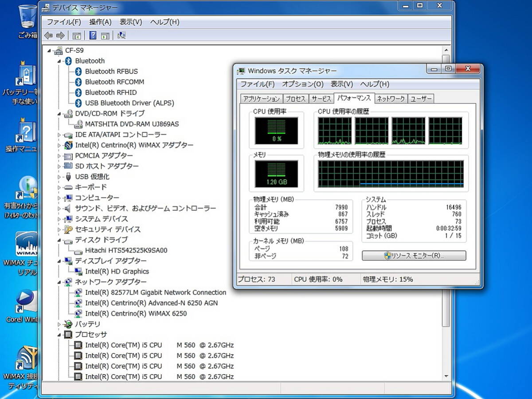The image size is (532, 399).
Task: Switch to the アプリケーション tab
Action: [x=262, y=99]
